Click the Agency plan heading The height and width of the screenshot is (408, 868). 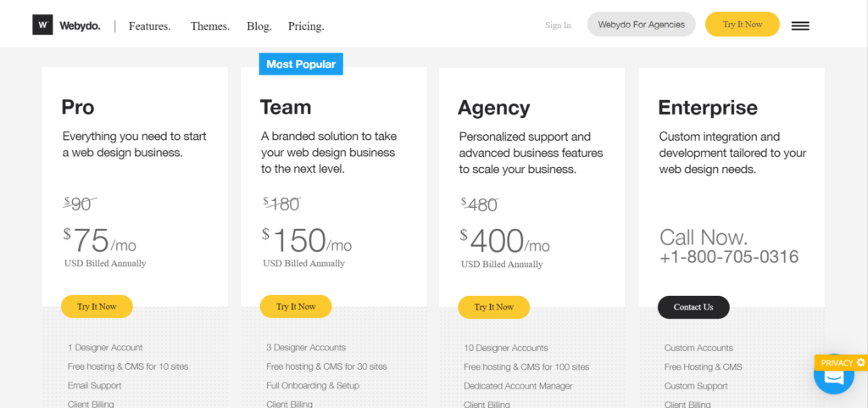494,108
